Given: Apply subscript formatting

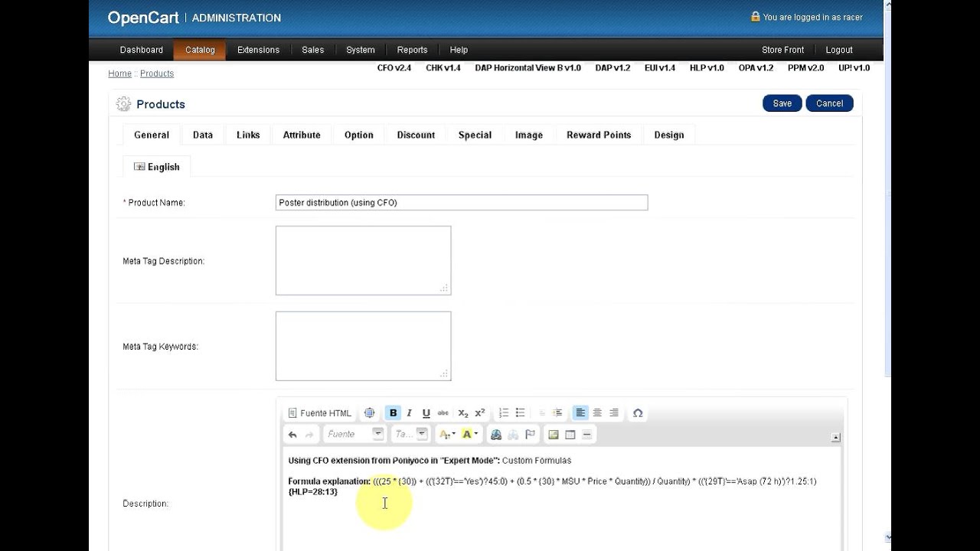Looking at the screenshot, I should tap(463, 413).
